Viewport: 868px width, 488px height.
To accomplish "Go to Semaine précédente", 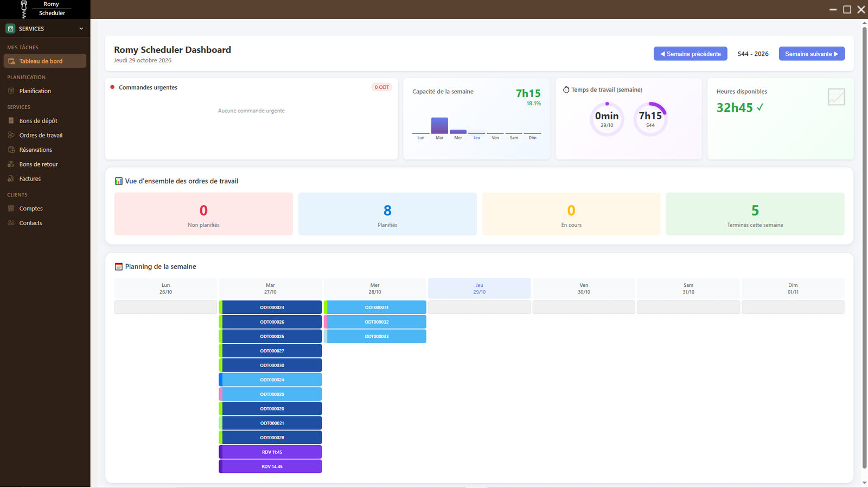I will [691, 54].
